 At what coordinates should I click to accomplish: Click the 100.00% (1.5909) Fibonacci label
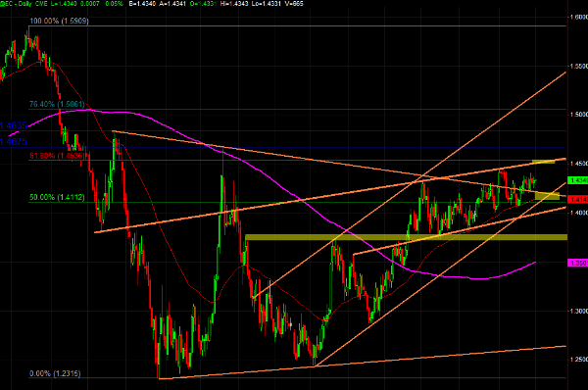59,21
